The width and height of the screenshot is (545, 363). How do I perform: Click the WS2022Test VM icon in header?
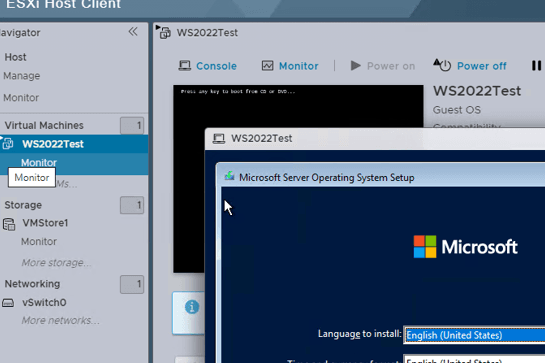click(x=163, y=32)
